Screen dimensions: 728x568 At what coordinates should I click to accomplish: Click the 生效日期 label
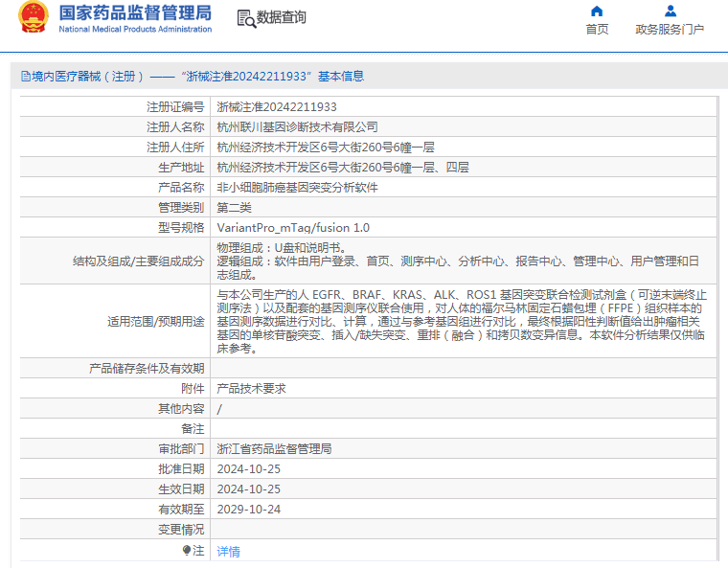click(181, 489)
